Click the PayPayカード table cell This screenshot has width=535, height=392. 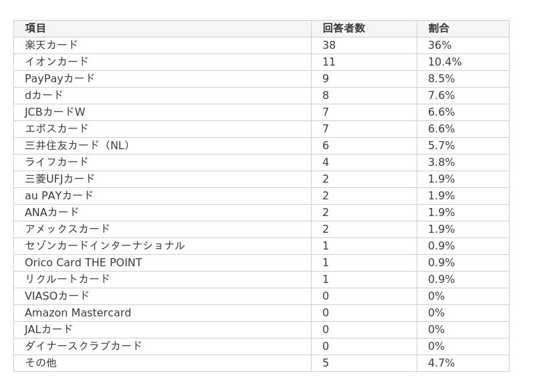tap(60, 78)
